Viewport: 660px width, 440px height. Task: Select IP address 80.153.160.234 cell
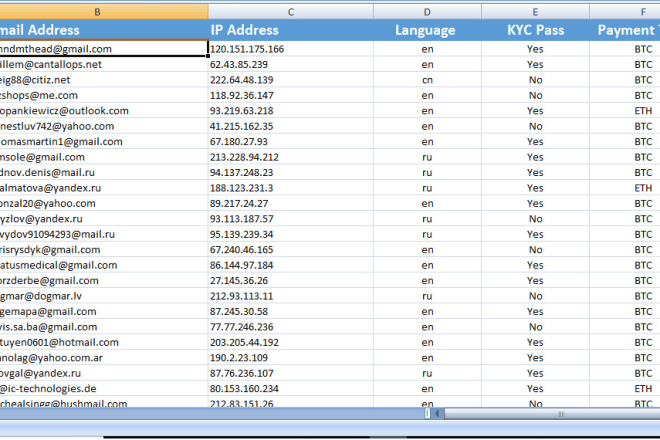pos(291,389)
